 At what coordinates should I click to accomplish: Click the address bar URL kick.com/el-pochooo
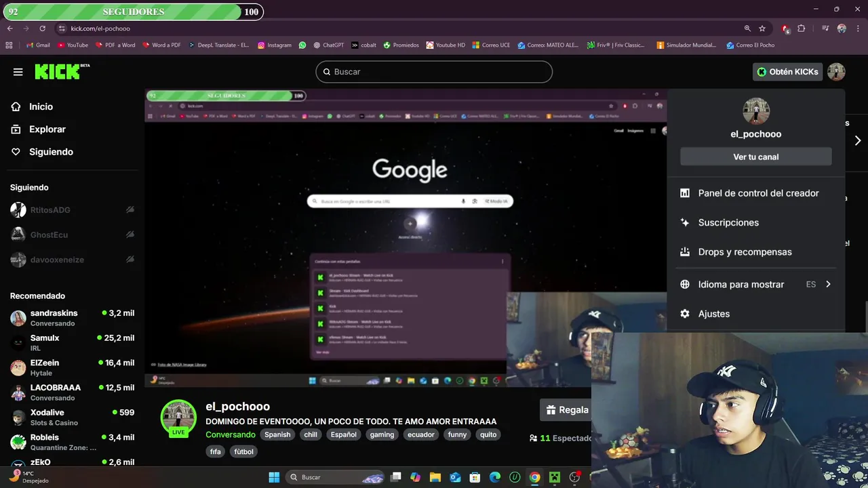click(x=100, y=28)
